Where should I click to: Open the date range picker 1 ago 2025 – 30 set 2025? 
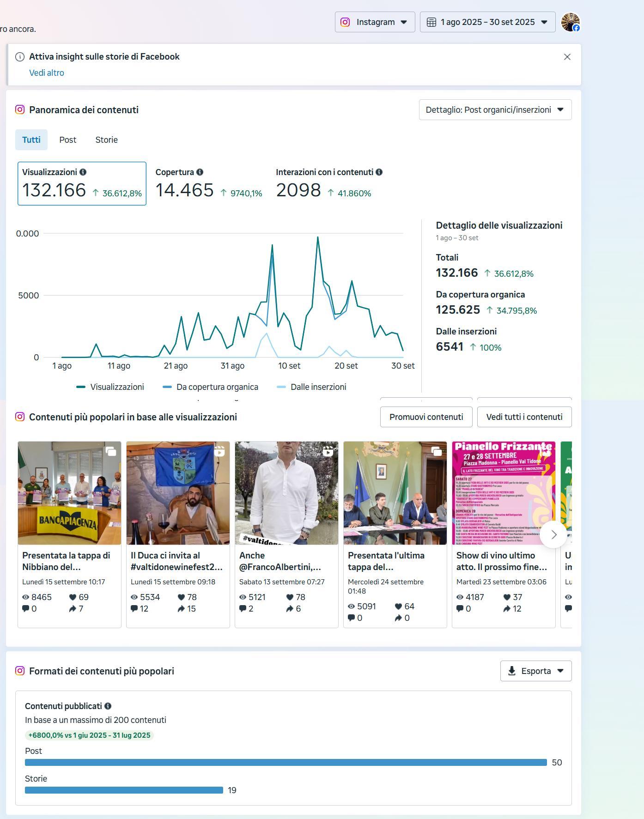487,22
